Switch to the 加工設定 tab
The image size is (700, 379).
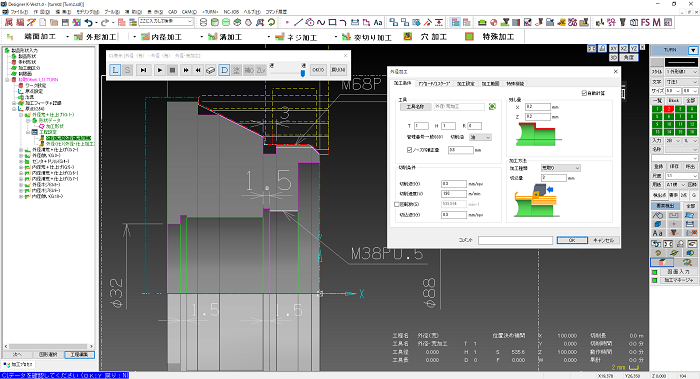[x=466, y=83]
